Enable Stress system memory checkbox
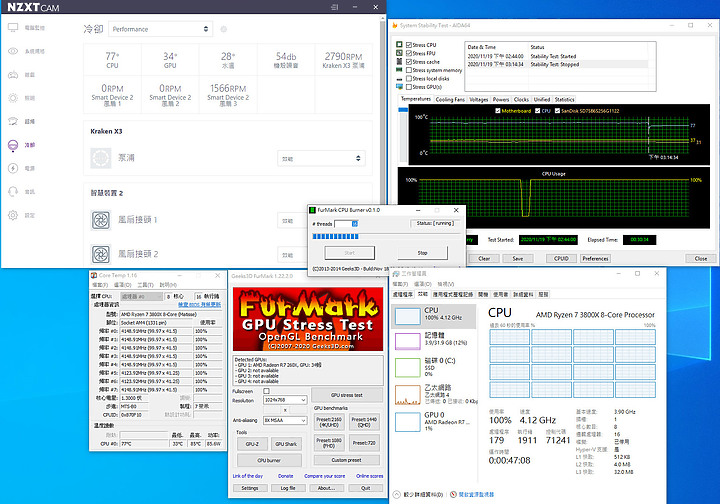The height and width of the screenshot is (504, 720). (409, 70)
